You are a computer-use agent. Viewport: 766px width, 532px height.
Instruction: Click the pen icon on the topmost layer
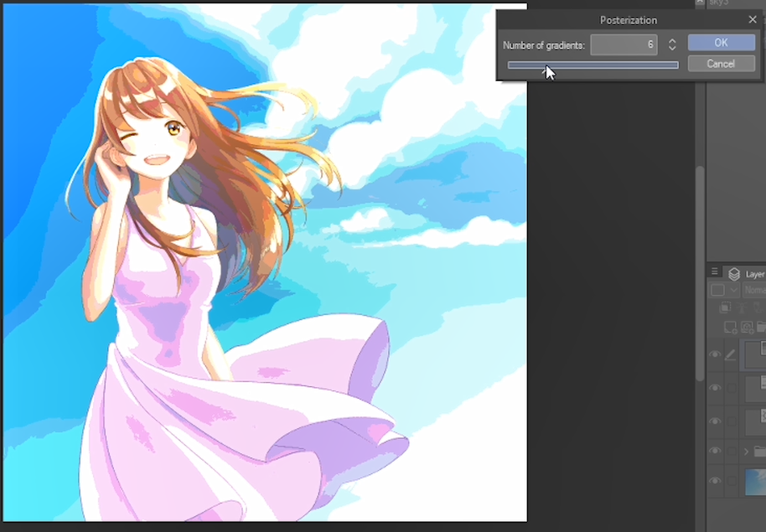click(x=731, y=355)
